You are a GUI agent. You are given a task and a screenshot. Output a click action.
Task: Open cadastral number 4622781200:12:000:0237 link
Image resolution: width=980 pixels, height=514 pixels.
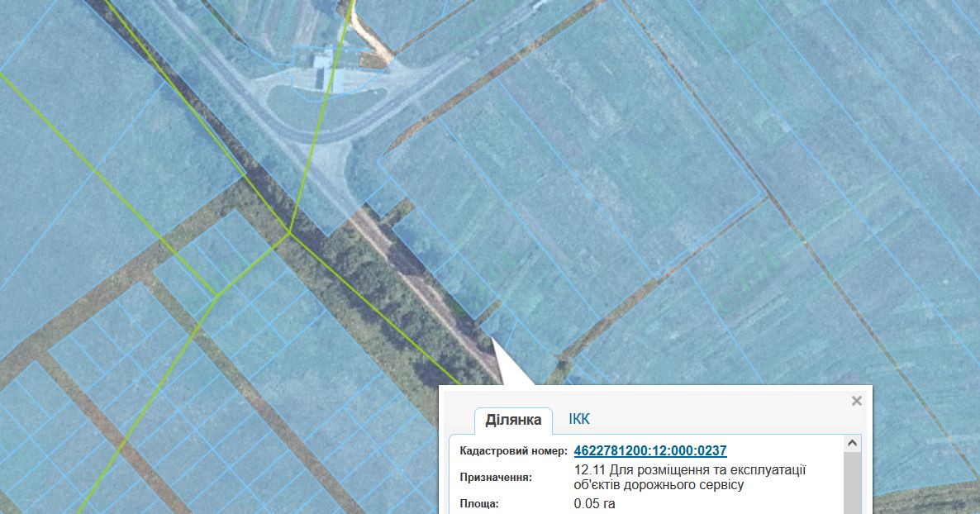(649, 450)
